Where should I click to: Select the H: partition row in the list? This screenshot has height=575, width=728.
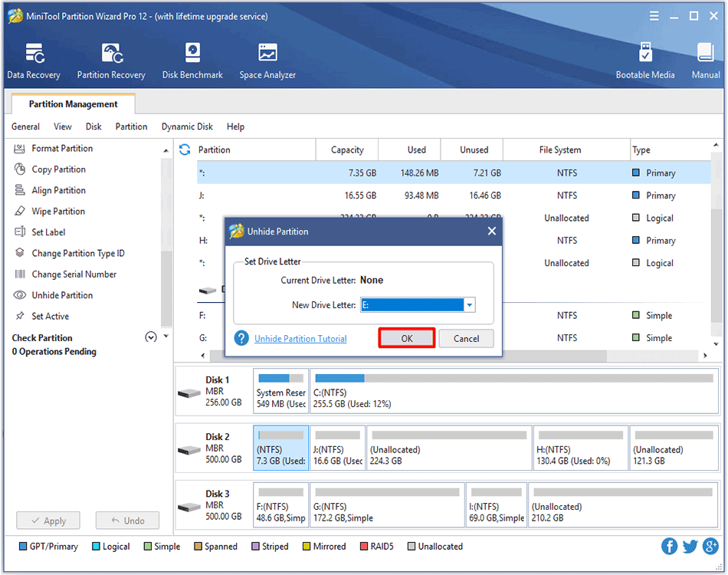pyautogui.click(x=454, y=241)
